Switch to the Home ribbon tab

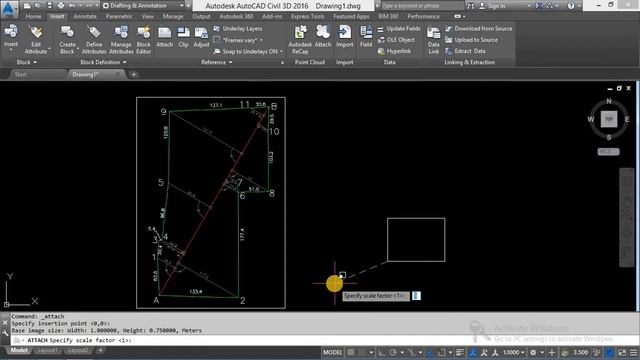coord(33,16)
